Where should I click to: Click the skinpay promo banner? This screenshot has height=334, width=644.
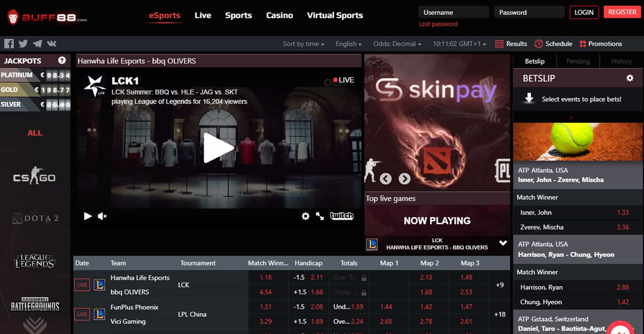point(437,122)
